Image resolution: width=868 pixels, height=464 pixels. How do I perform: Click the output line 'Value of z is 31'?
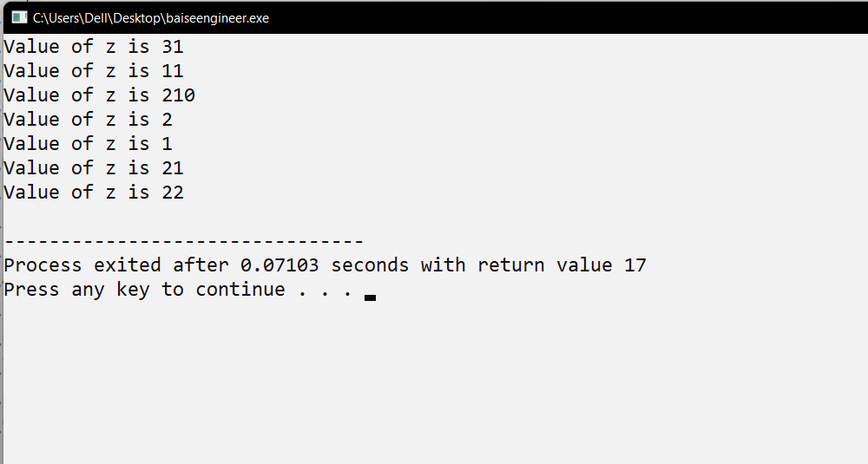(94, 47)
